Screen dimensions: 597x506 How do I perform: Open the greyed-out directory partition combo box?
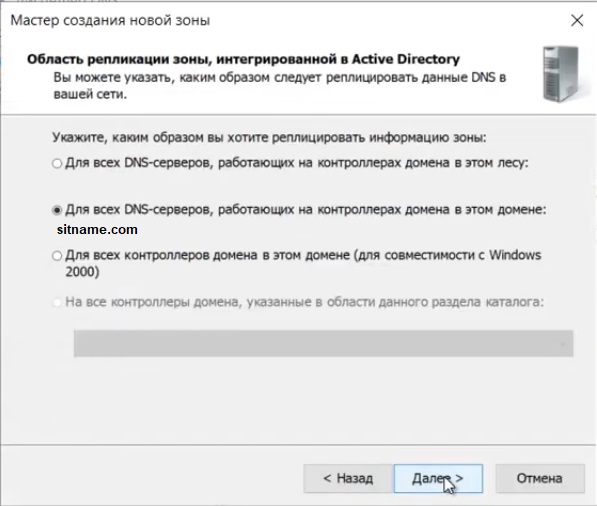(x=324, y=343)
